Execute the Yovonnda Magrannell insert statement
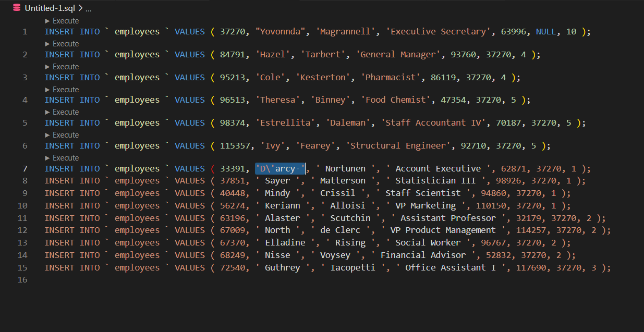The image size is (644, 332). point(66,21)
